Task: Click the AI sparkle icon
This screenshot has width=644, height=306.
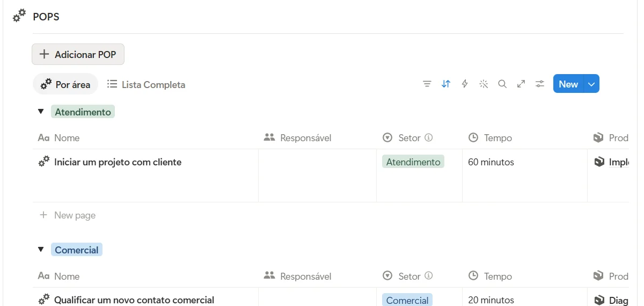Action: [x=484, y=84]
